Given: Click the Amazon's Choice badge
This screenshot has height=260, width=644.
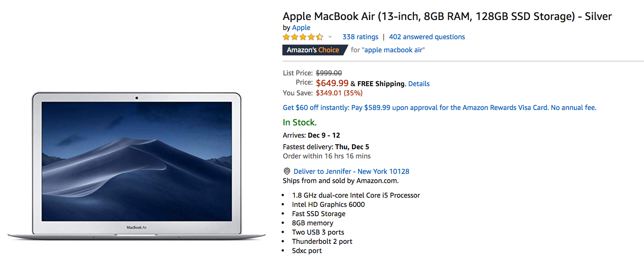Looking at the screenshot, I should 313,50.
